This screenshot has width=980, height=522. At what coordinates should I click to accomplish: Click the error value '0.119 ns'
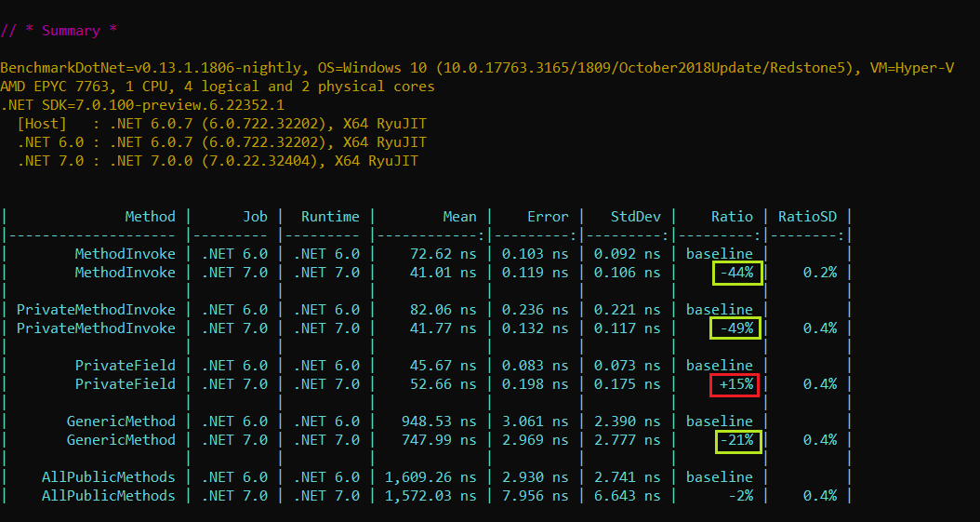coord(535,273)
